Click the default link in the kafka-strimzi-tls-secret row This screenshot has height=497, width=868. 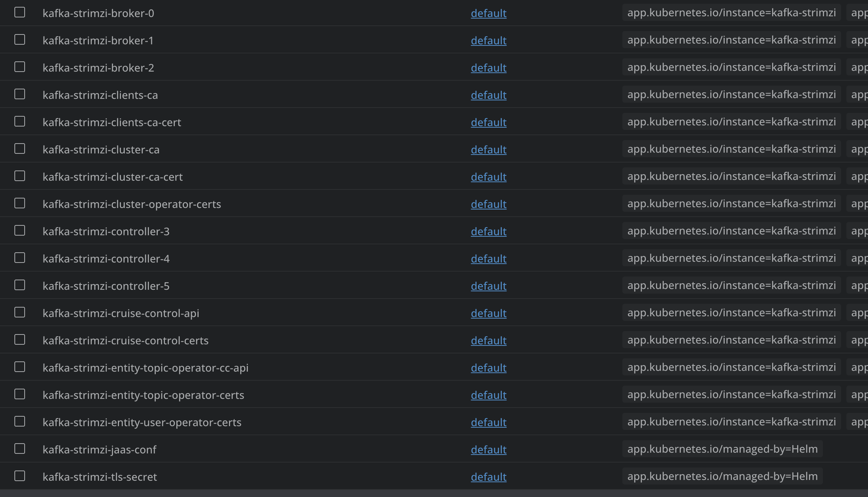[489, 477]
